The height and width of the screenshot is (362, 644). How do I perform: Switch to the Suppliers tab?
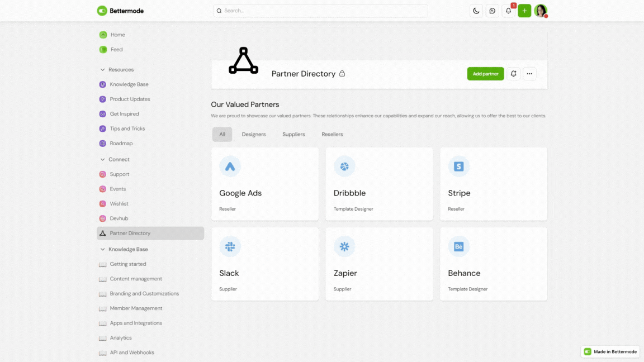(293, 134)
